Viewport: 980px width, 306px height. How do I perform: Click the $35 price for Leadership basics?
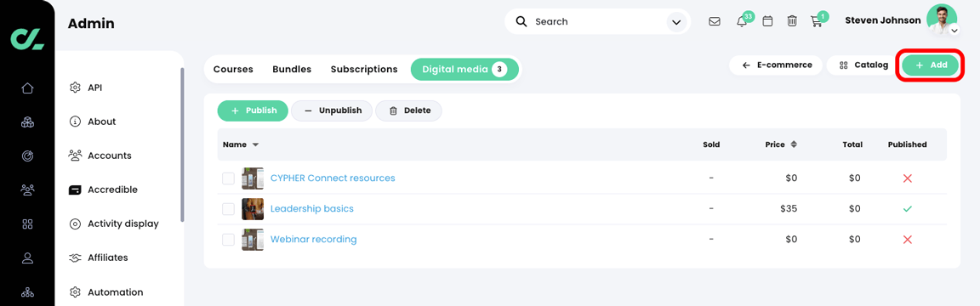[789, 208]
